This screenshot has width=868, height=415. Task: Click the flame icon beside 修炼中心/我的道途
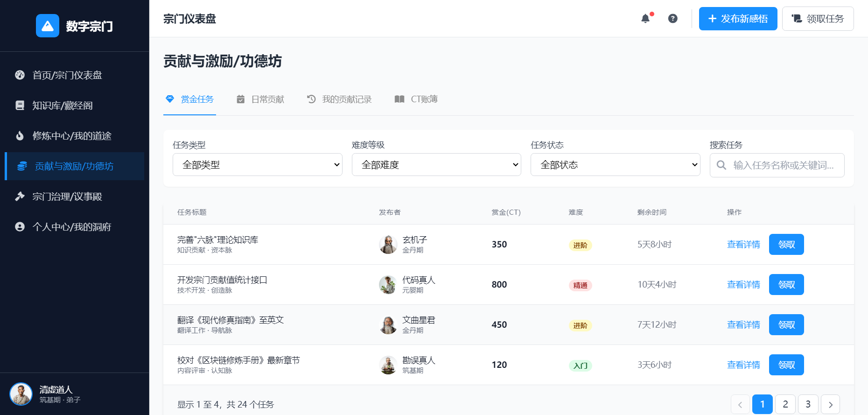pos(20,135)
